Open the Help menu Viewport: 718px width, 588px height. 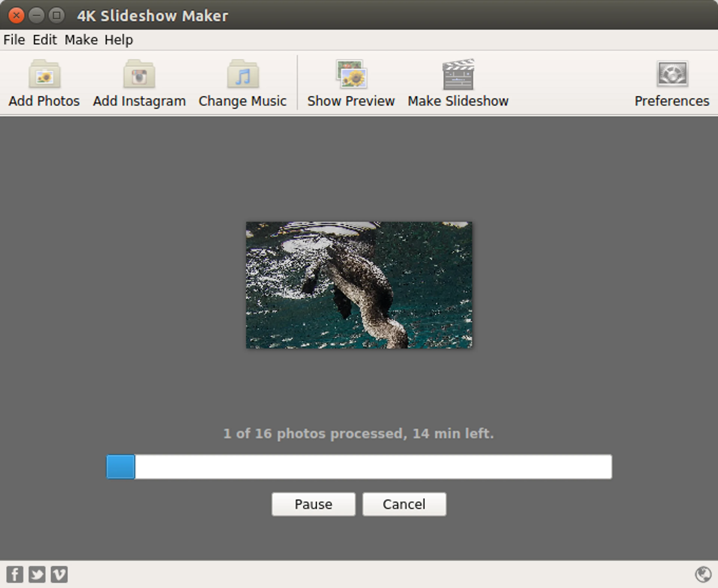click(x=119, y=40)
